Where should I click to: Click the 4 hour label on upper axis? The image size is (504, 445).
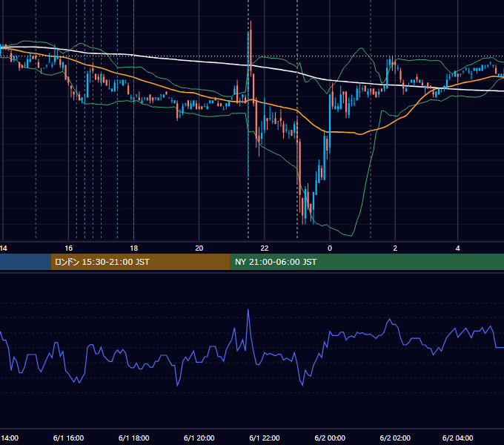(x=458, y=248)
